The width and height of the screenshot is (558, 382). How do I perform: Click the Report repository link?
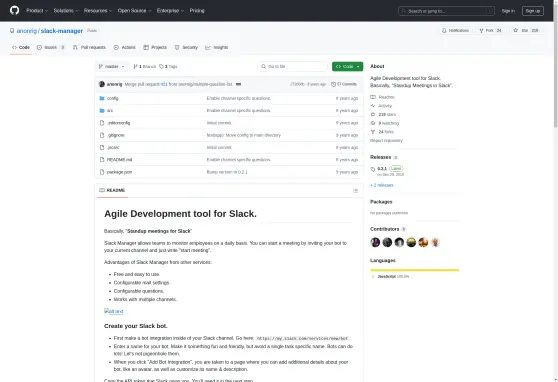(386, 141)
